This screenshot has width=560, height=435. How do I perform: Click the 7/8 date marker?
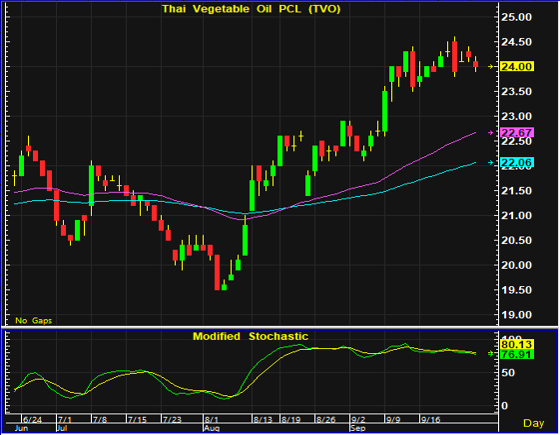(100, 420)
